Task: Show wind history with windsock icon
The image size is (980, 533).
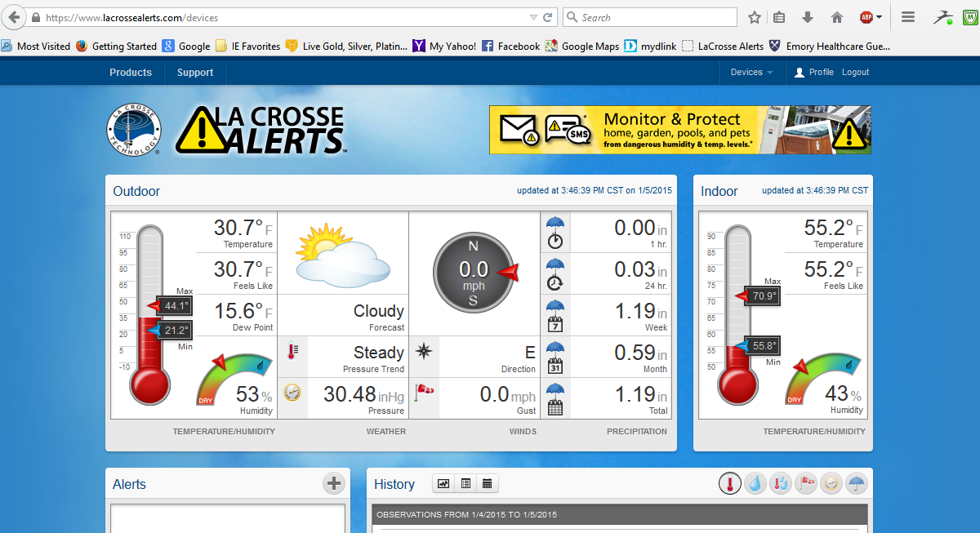Action: [x=805, y=484]
